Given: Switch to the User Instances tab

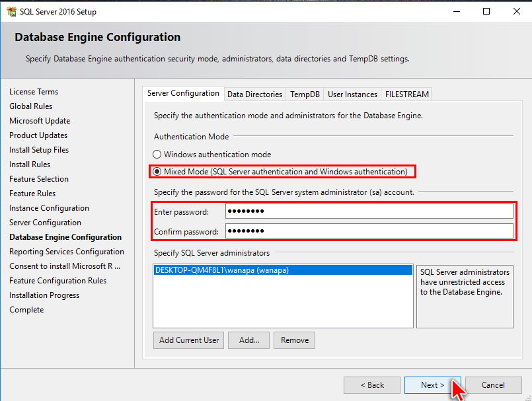Looking at the screenshot, I should tap(352, 94).
